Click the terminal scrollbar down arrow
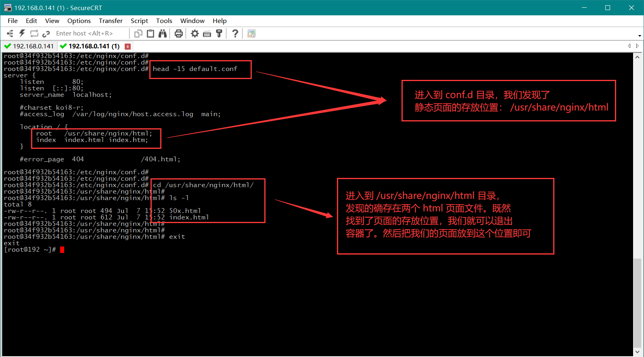644x357 pixels. click(637, 352)
